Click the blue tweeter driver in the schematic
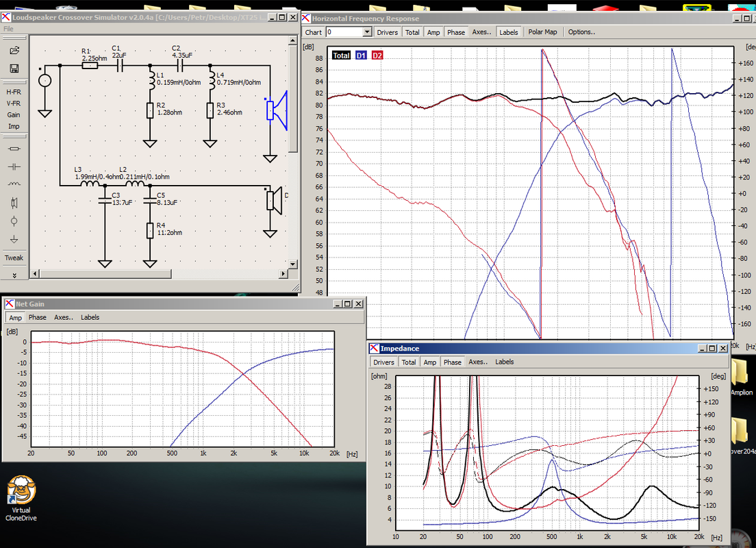The image size is (756, 548). pyautogui.click(x=277, y=110)
